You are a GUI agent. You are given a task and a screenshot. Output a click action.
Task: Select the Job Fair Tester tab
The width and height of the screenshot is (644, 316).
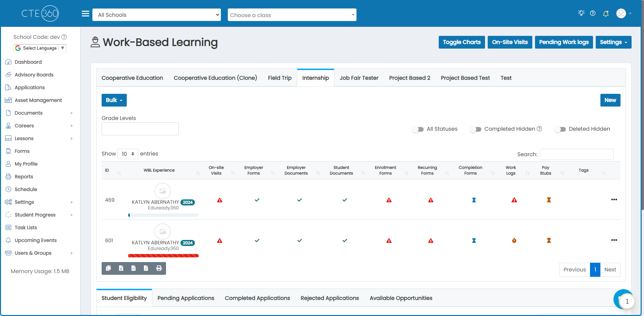[359, 78]
